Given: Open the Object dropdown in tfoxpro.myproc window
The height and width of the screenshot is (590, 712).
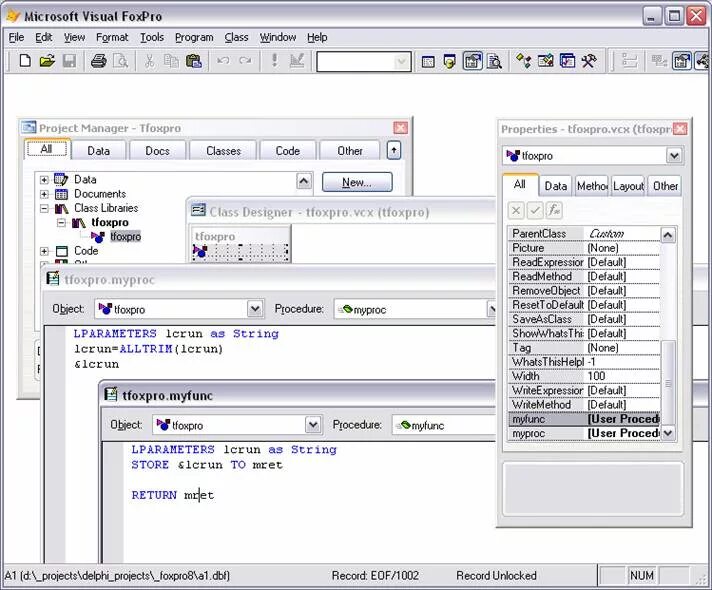Looking at the screenshot, I should click(255, 309).
